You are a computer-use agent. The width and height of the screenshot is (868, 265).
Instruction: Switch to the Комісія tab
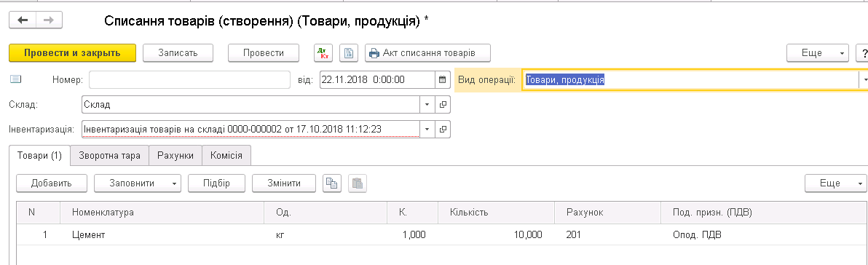[x=226, y=156]
